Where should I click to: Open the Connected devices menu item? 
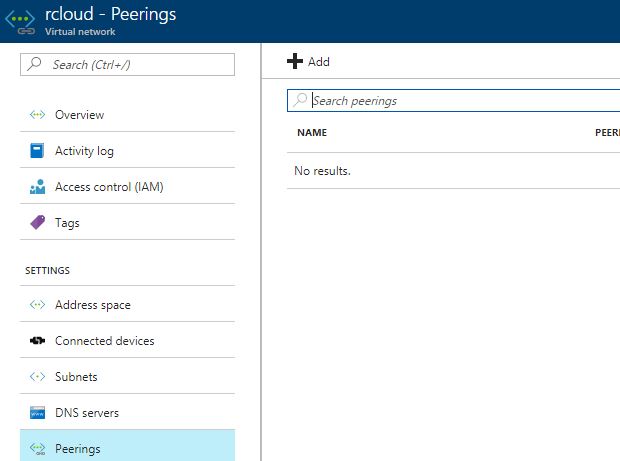[127, 340]
